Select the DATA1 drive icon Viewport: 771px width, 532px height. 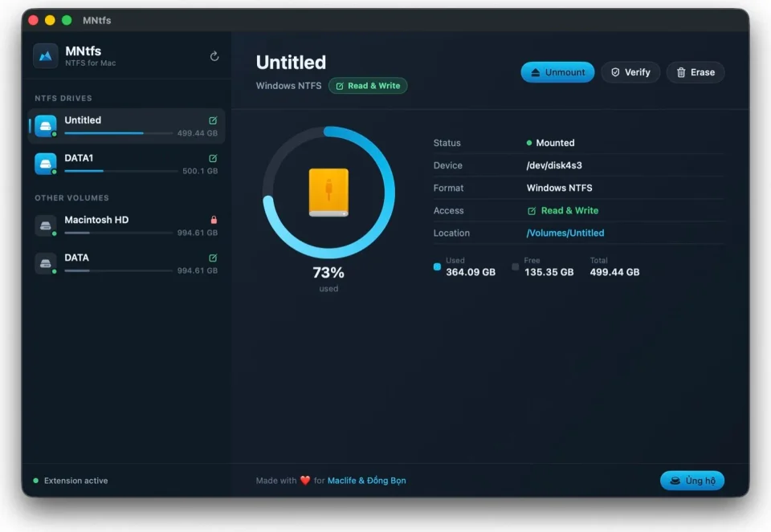(46, 164)
